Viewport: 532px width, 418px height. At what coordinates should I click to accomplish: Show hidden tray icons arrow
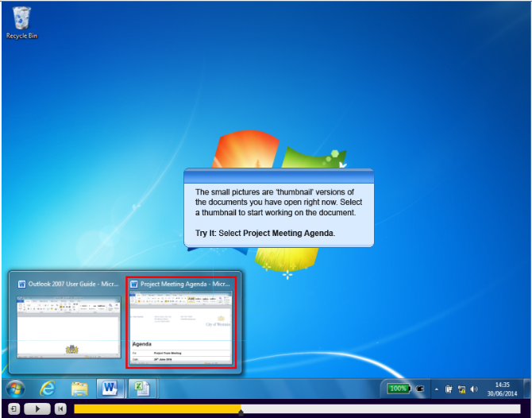[435, 389]
